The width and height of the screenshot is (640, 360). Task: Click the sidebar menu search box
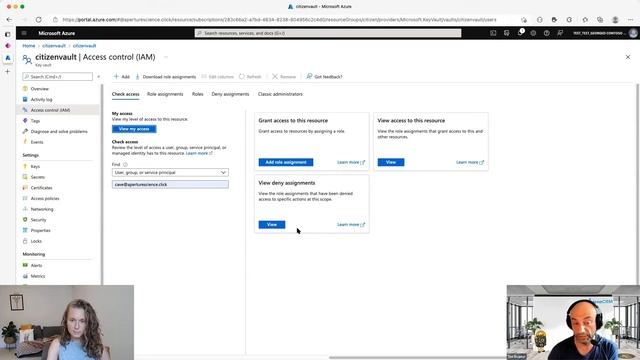pos(58,76)
